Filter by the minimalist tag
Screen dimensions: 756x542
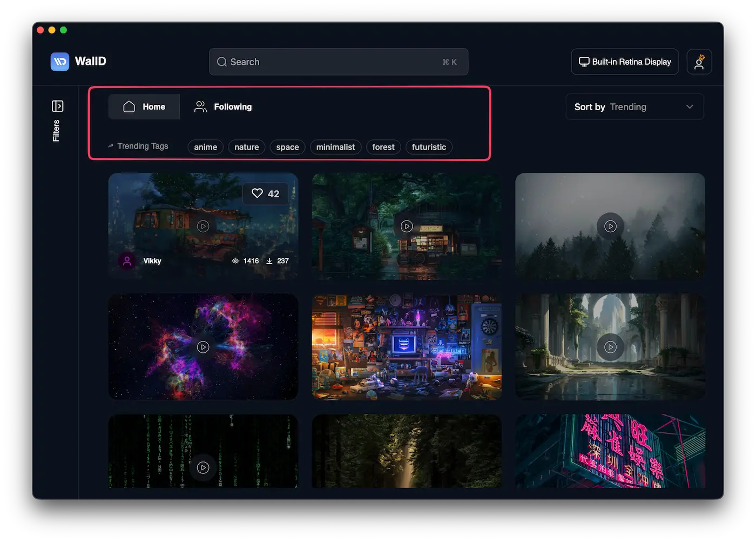pyautogui.click(x=335, y=147)
